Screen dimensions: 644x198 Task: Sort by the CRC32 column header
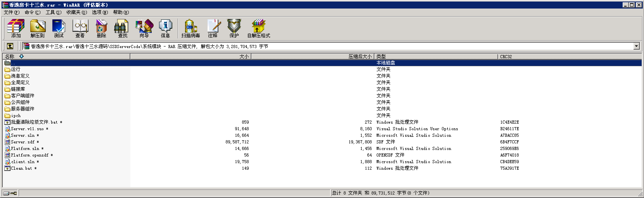pos(506,57)
